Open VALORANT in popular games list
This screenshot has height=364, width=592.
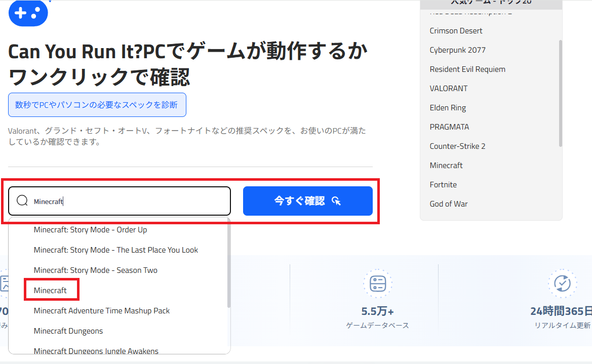pos(449,89)
